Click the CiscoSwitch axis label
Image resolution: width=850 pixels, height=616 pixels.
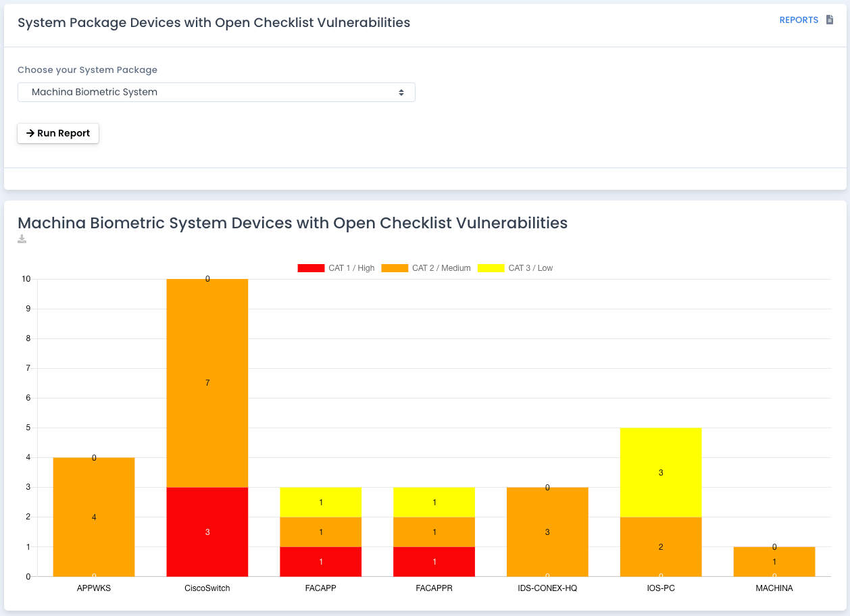(x=207, y=588)
